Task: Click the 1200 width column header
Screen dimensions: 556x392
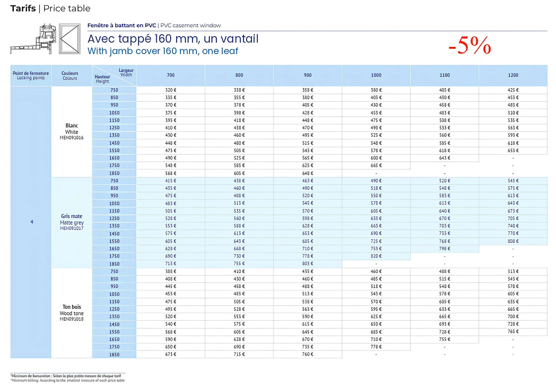Action: coord(513,75)
